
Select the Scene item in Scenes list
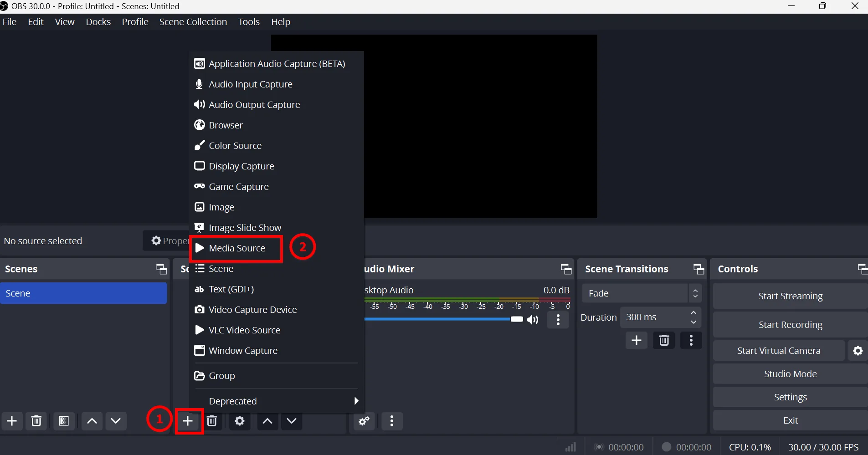84,293
